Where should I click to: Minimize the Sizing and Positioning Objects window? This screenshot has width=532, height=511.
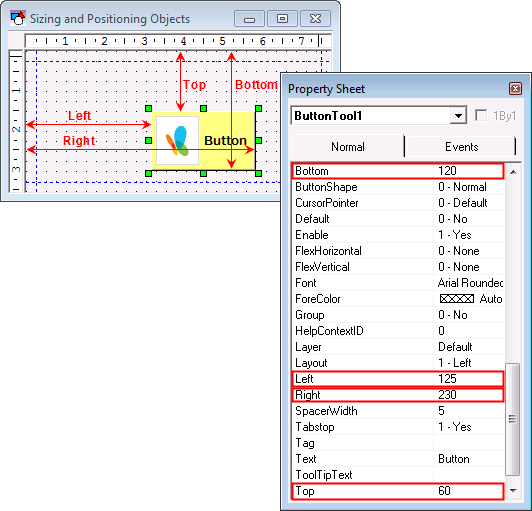coord(249,18)
